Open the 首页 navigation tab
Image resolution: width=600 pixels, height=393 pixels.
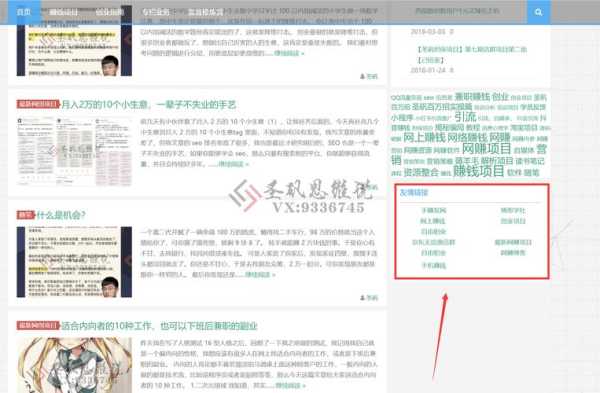pyautogui.click(x=24, y=12)
